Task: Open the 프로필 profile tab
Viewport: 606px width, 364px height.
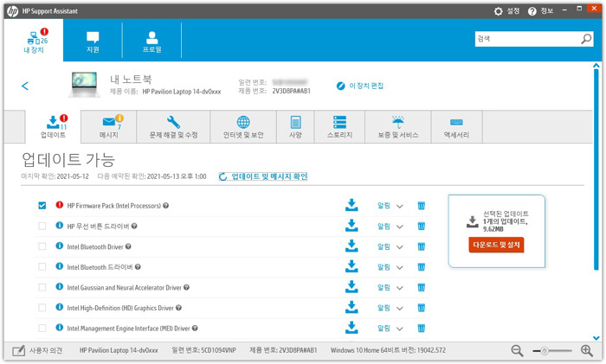Action: (151, 42)
